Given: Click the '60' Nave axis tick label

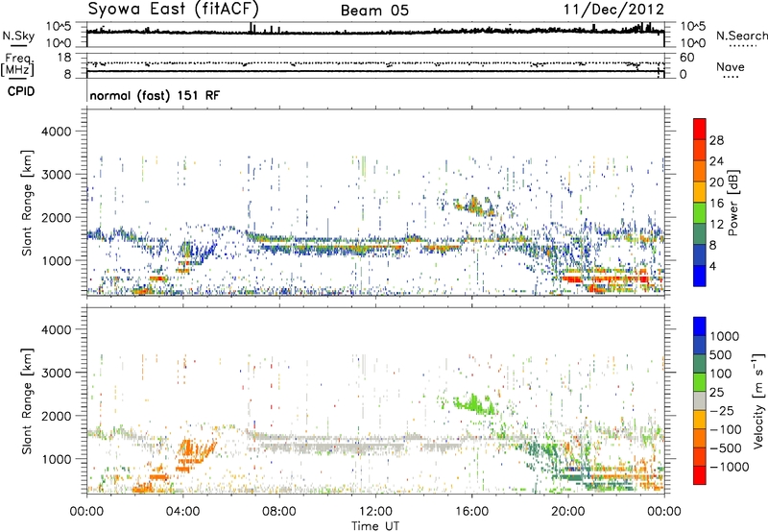Looking at the screenshot, I should click(x=686, y=58).
